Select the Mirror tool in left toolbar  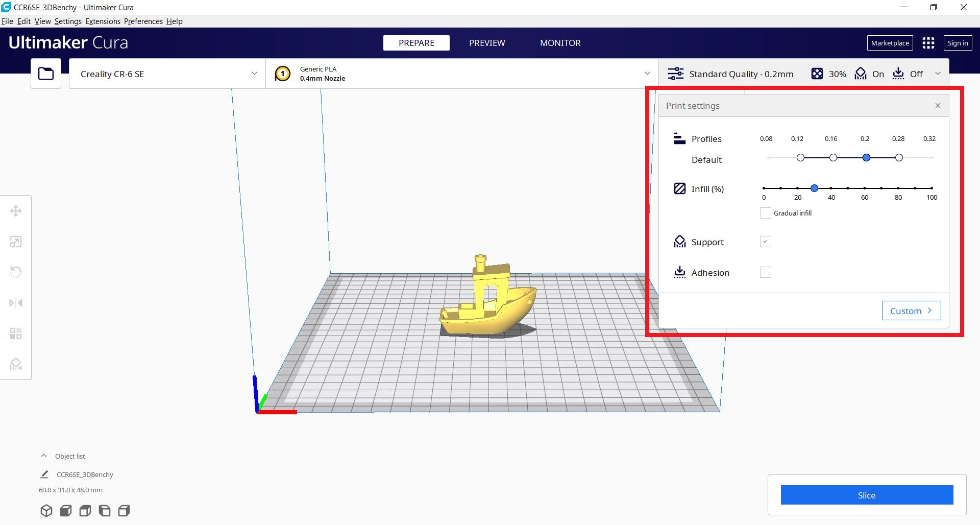pyautogui.click(x=16, y=303)
